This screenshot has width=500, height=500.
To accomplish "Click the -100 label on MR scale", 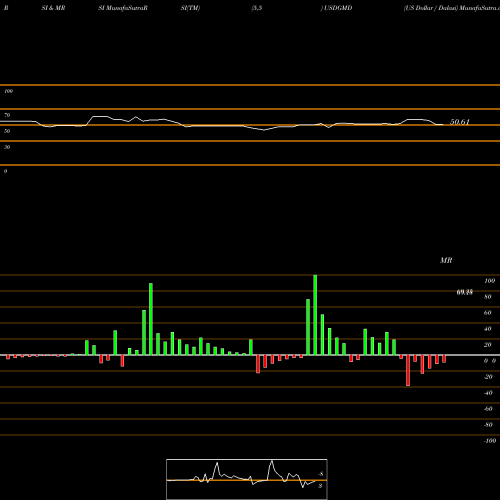I will coord(490,441).
